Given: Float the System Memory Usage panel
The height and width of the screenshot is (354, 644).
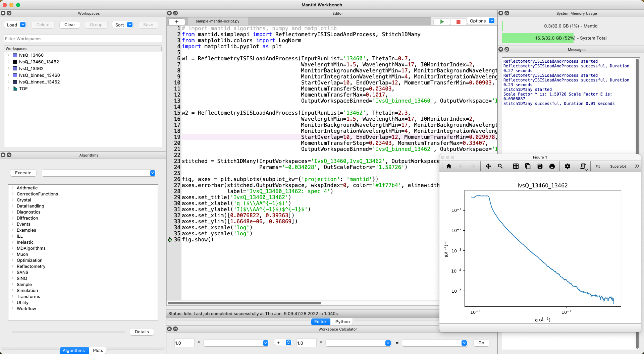Looking at the screenshot, I should tap(507, 13).
